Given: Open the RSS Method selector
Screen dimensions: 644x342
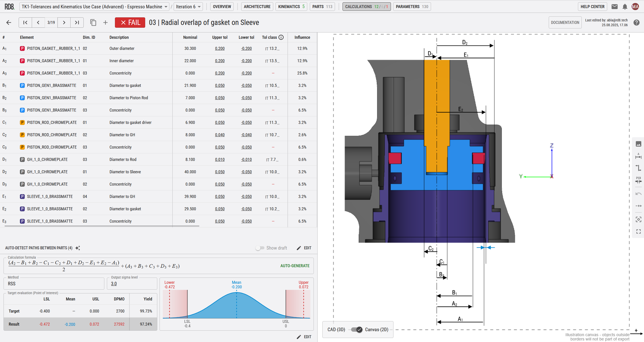Looking at the screenshot, I should [54, 284].
